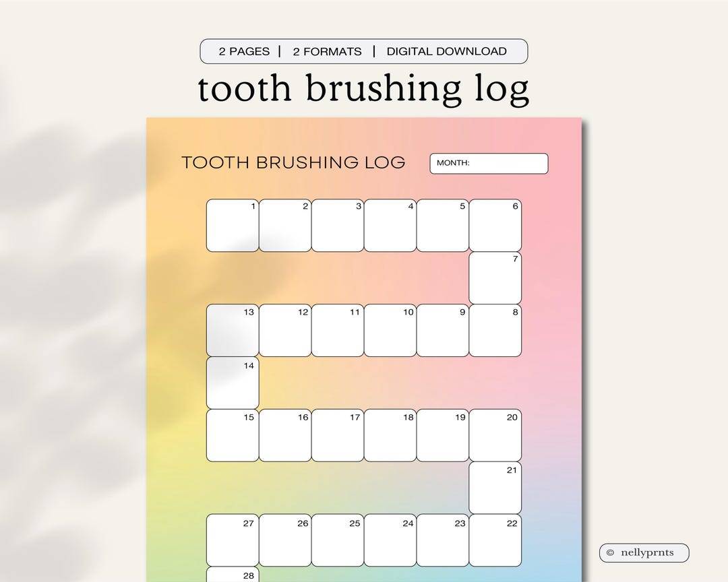Switch to the 2 FORMATS label
Screen dimensions: 728x582
coord(328,51)
